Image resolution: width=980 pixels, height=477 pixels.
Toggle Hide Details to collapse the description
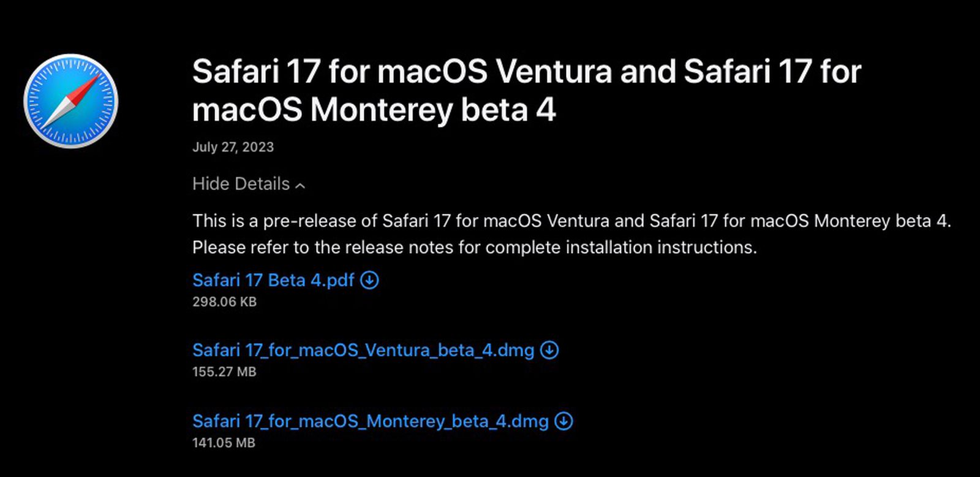(x=241, y=184)
